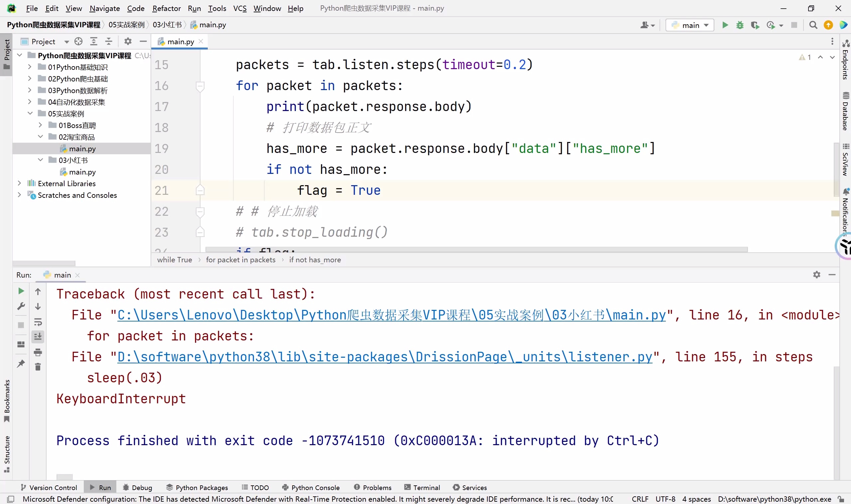Select main.py under 03小红书 folder
851x504 pixels.
pyautogui.click(x=82, y=172)
